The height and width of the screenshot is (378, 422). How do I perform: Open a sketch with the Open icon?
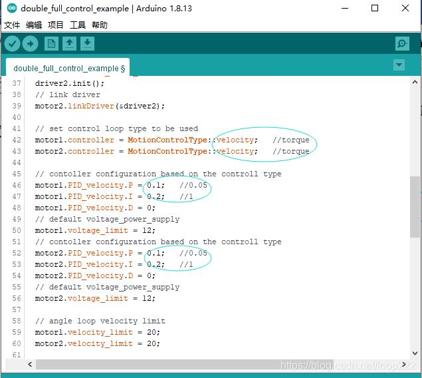[x=69, y=44]
